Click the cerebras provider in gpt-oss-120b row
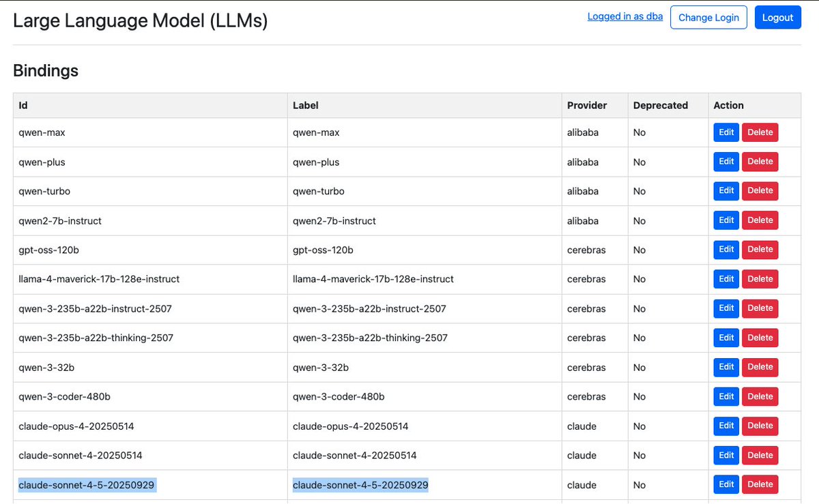 586,250
